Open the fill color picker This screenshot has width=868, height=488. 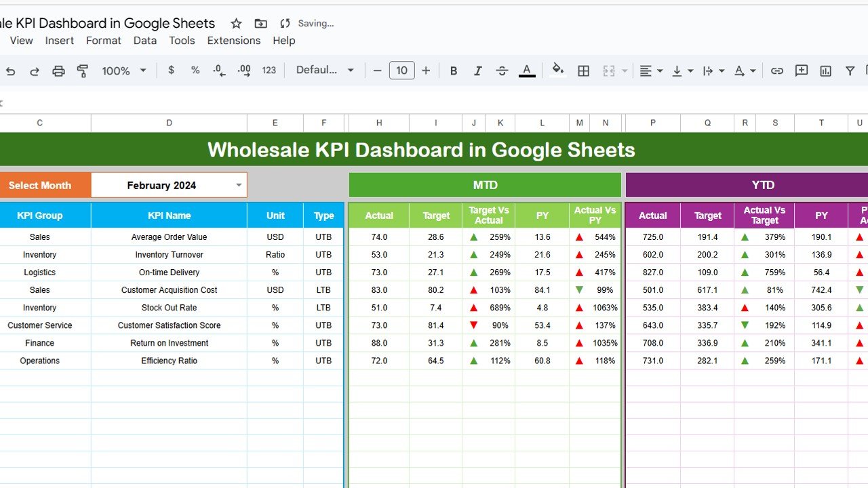[x=558, y=70]
